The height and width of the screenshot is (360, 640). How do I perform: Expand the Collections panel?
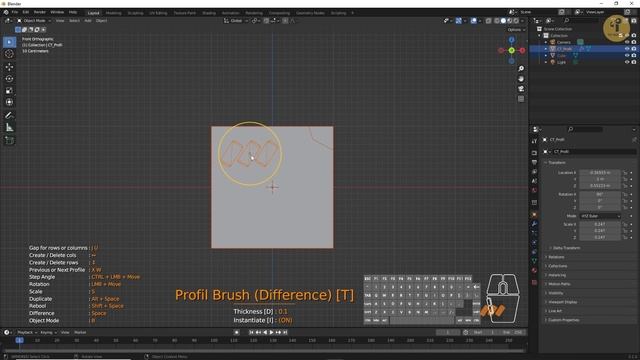pos(558,266)
